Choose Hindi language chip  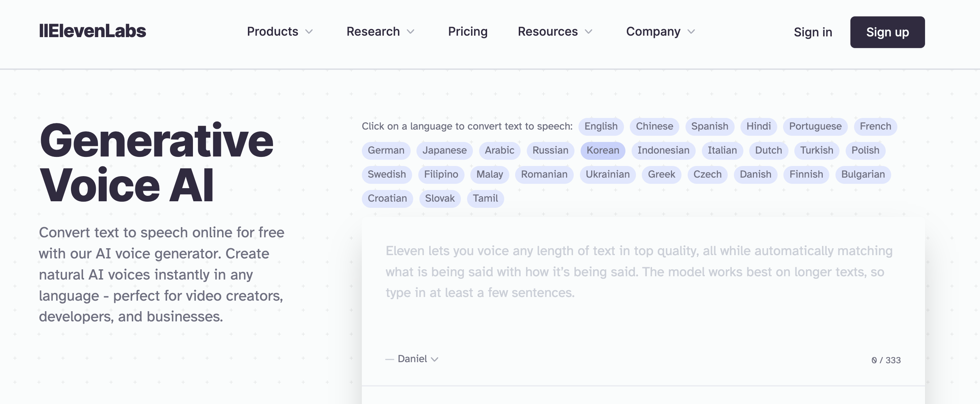coord(758,126)
